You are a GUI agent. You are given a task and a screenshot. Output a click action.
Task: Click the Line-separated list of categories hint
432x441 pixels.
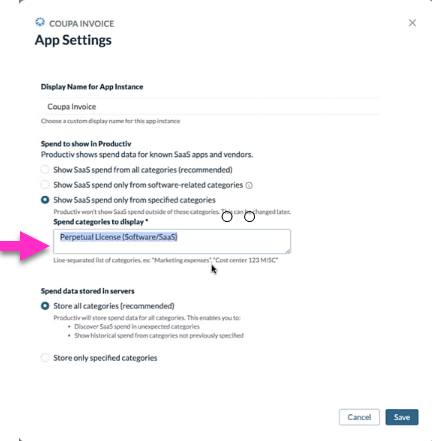click(166, 260)
